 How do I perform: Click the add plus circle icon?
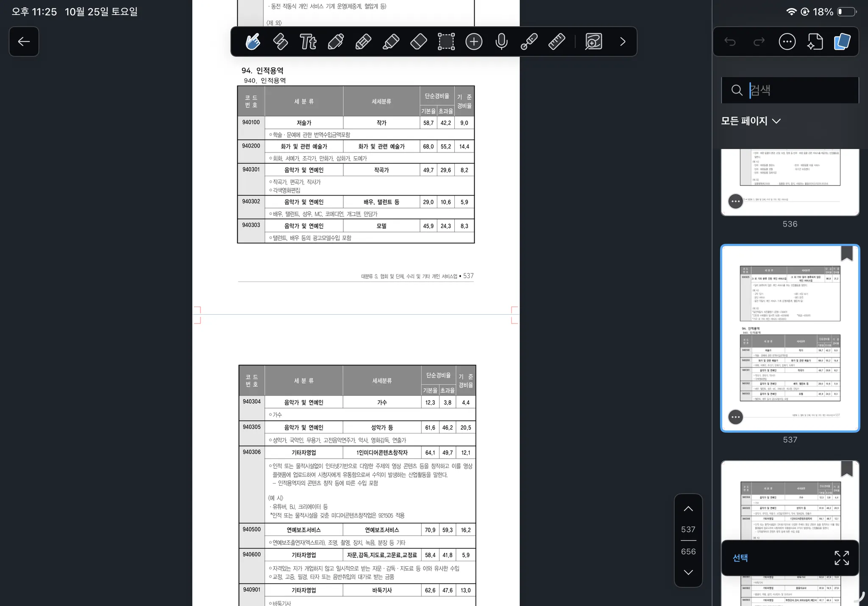point(474,42)
